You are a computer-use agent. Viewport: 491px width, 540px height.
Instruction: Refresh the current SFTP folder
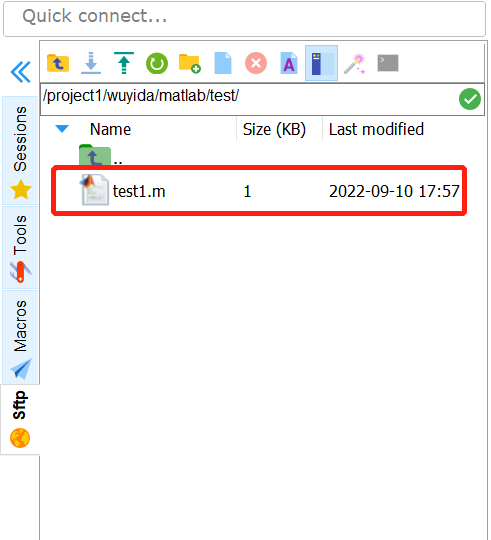point(157,63)
